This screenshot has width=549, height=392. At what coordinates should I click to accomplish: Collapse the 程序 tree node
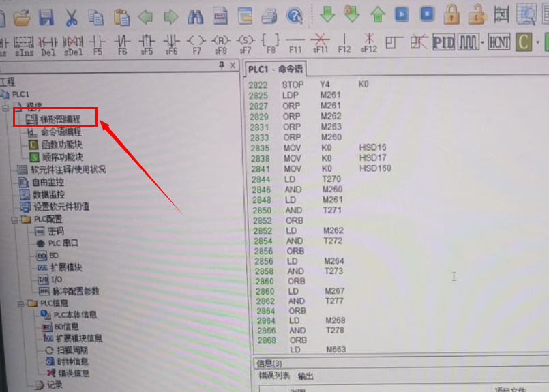[6, 107]
